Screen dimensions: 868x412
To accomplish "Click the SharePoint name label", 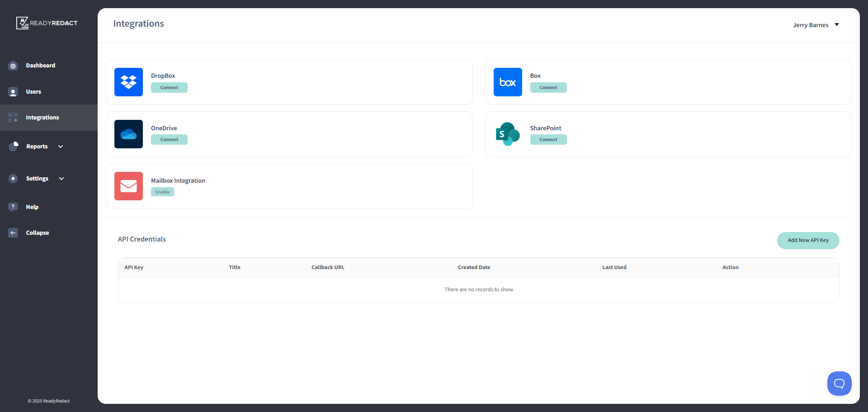I will [x=546, y=128].
